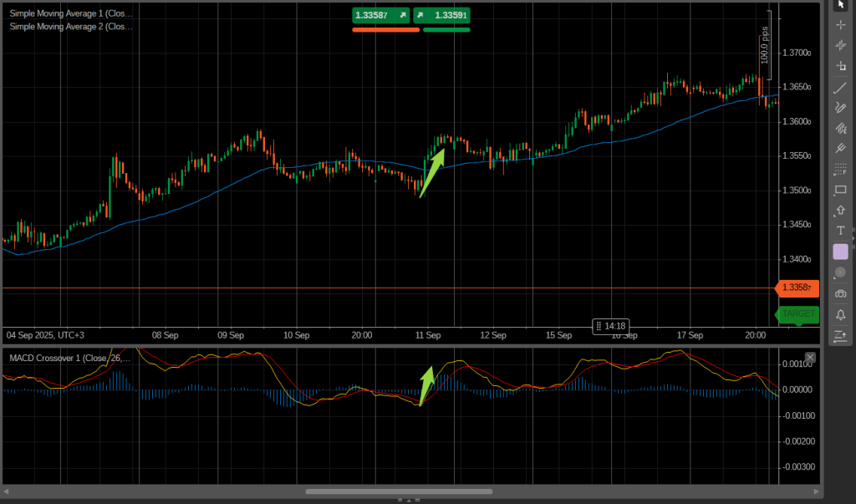Select the arrow shape drawing tool
The width and height of the screenshot is (856, 504).
click(x=841, y=211)
